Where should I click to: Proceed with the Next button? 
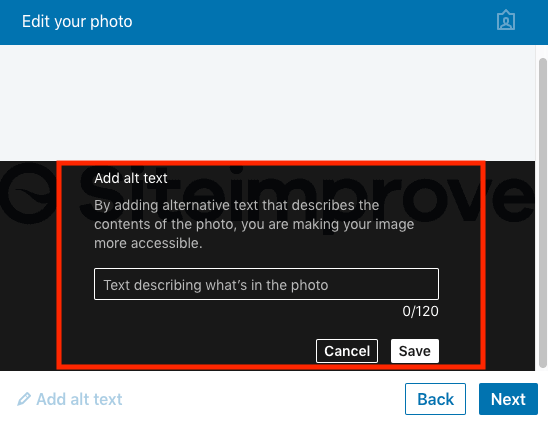coord(508,399)
